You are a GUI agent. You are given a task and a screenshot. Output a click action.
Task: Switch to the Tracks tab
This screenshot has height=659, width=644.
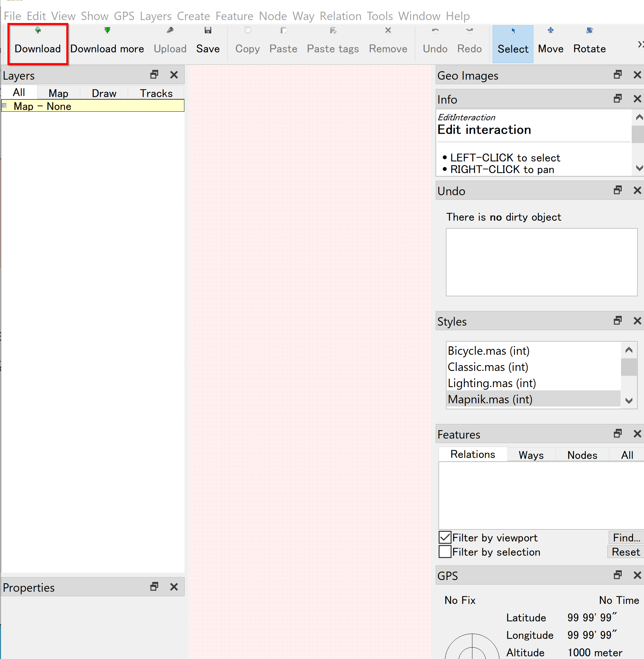click(x=155, y=93)
